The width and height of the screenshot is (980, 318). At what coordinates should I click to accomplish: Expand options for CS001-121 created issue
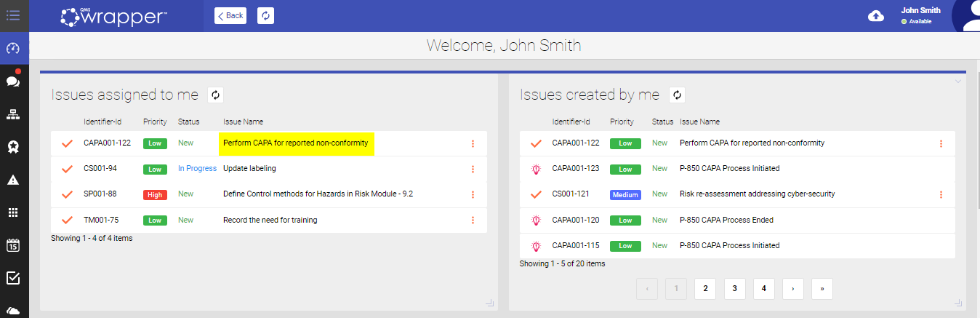941,194
